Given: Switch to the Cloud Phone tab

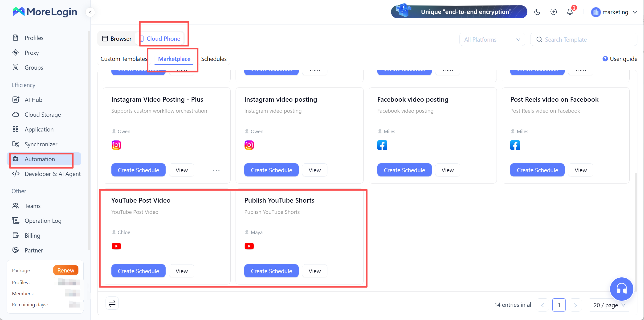Looking at the screenshot, I should tap(160, 38).
